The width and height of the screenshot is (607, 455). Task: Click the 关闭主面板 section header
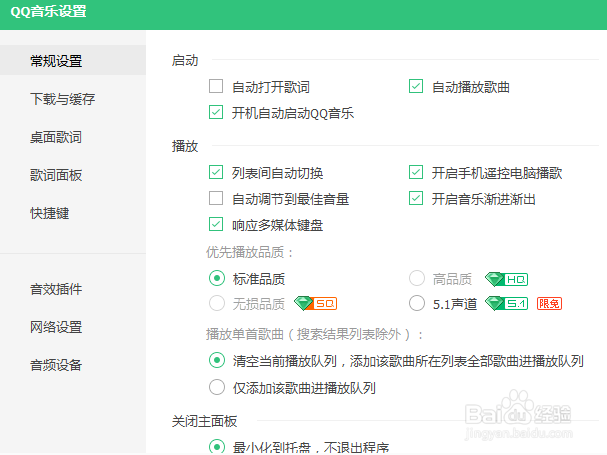coord(204,421)
